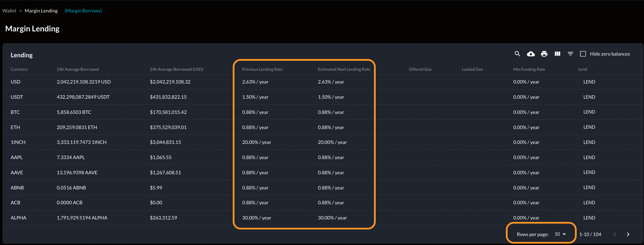Viewport: 644px width, 245px height.
Task: Click LEND for ALPHA row
Action: [x=589, y=218]
